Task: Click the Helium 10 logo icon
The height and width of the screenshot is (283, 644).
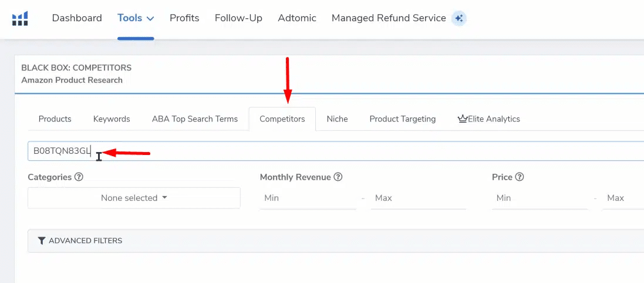Action: click(20, 18)
